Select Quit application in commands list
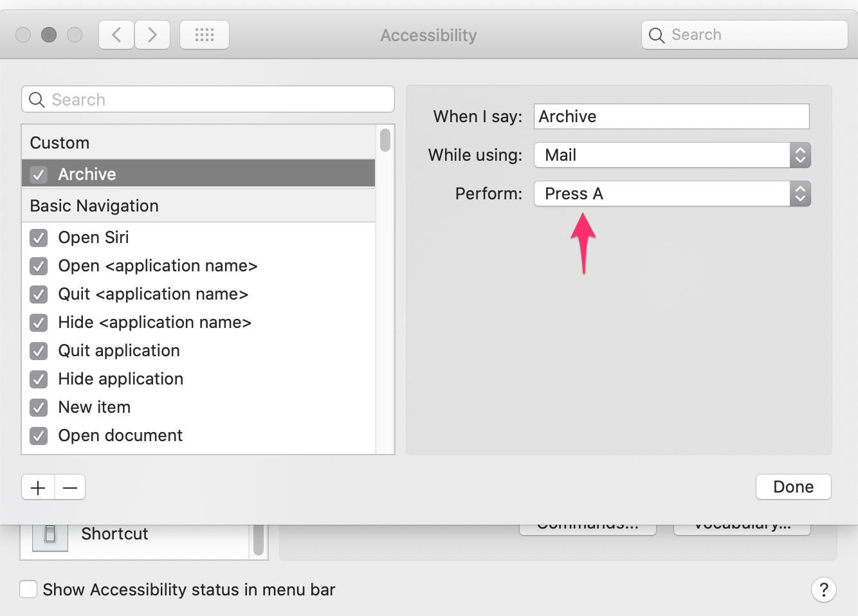 (x=119, y=350)
